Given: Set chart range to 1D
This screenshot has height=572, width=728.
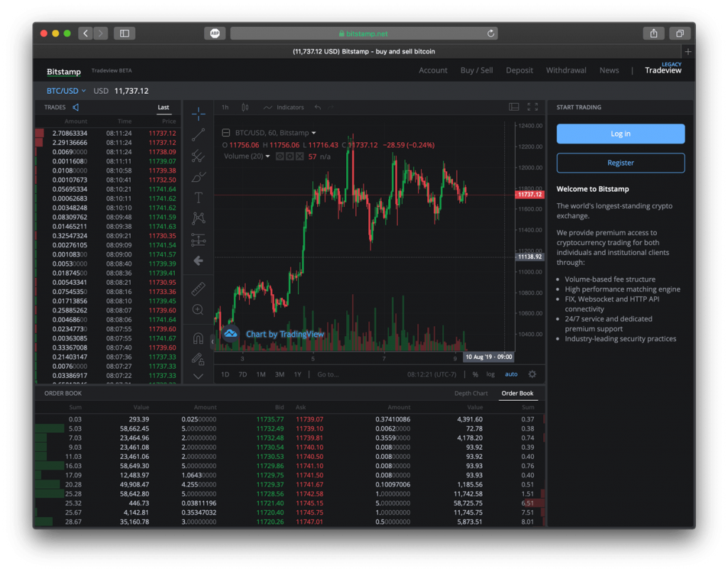Looking at the screenshot, I should [225, 374].
